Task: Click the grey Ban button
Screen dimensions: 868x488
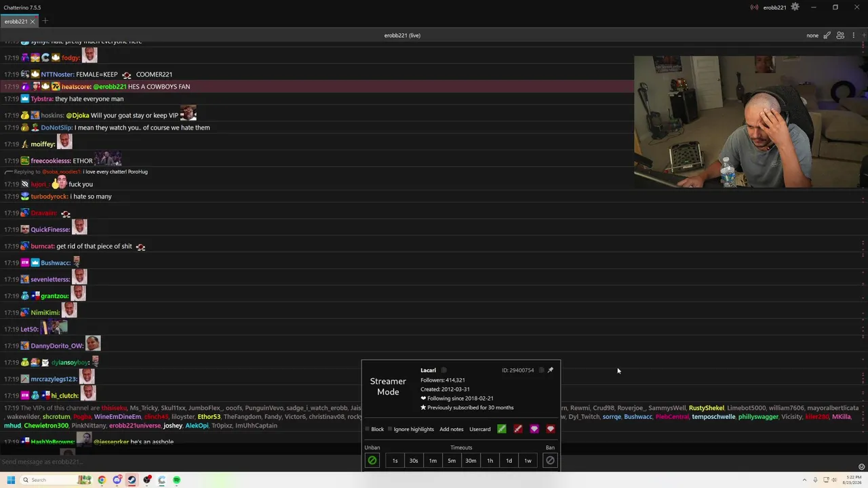Action: [550, 461]
